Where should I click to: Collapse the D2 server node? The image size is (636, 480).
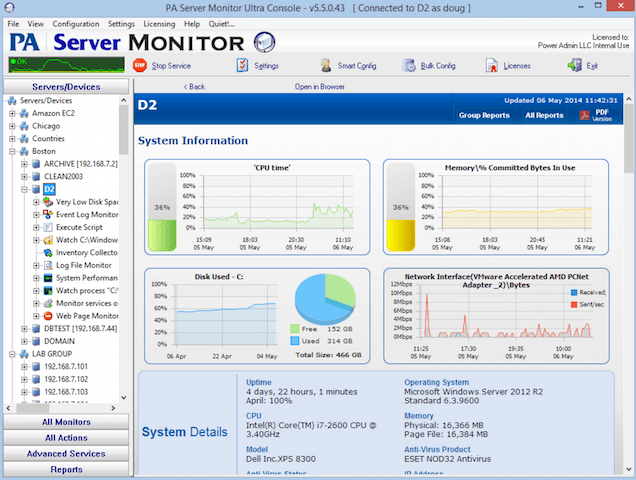tap(24, 189)
